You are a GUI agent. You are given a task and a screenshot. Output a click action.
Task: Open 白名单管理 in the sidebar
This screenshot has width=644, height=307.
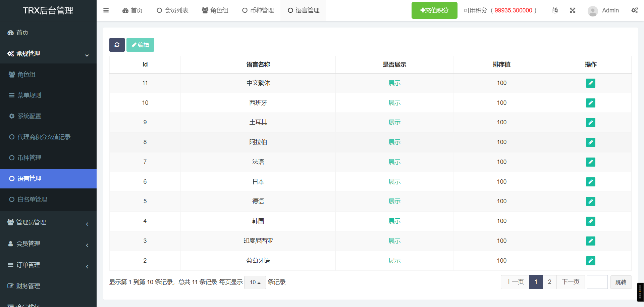[32, 200]
